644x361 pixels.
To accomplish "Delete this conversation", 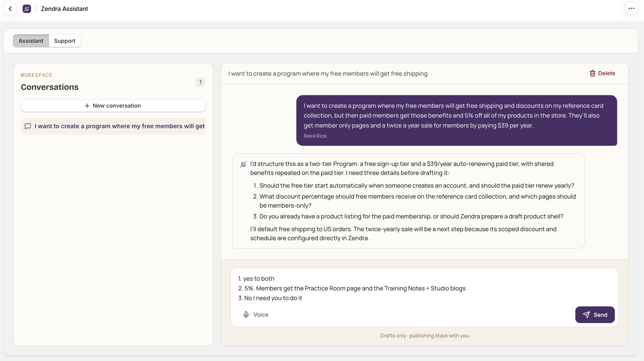I will point(602,73).
